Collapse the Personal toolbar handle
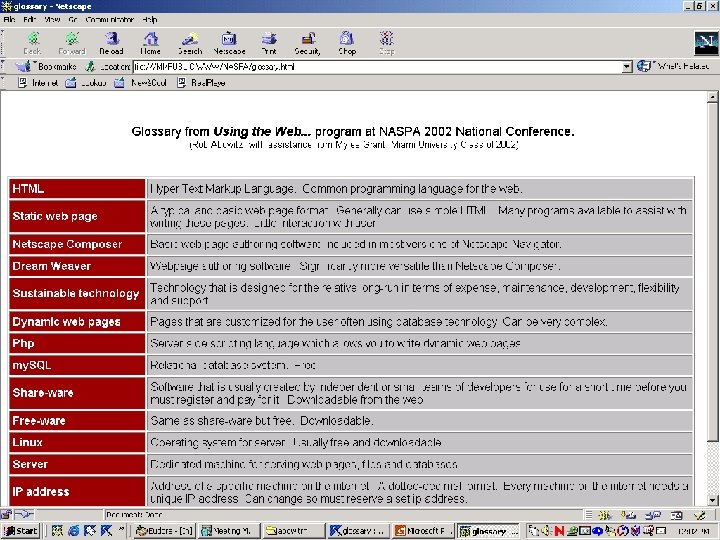This screenshot has width=720, height=540. 3,83
